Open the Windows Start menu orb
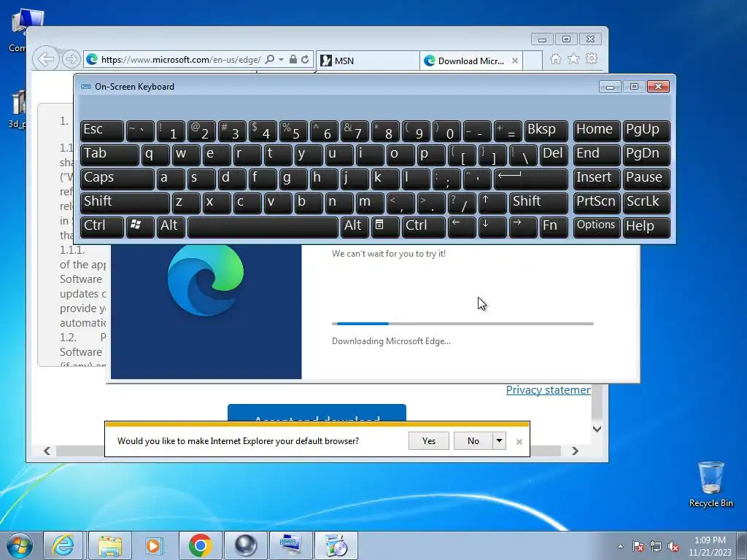The image size is (747, 560). (20, 545)
